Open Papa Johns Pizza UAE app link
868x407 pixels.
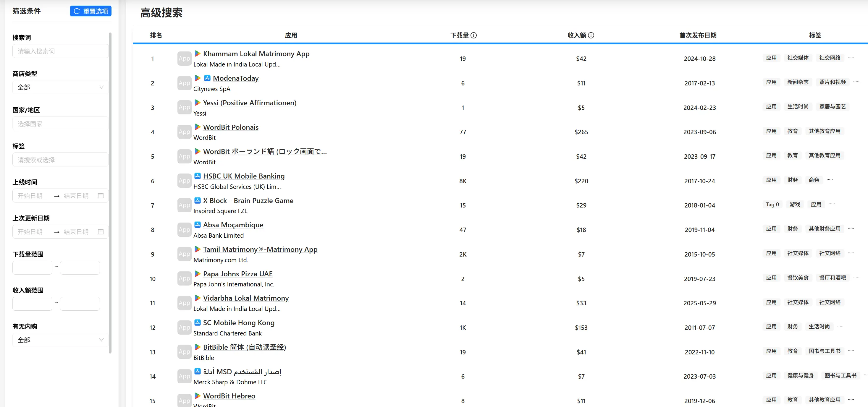[237, 274]
